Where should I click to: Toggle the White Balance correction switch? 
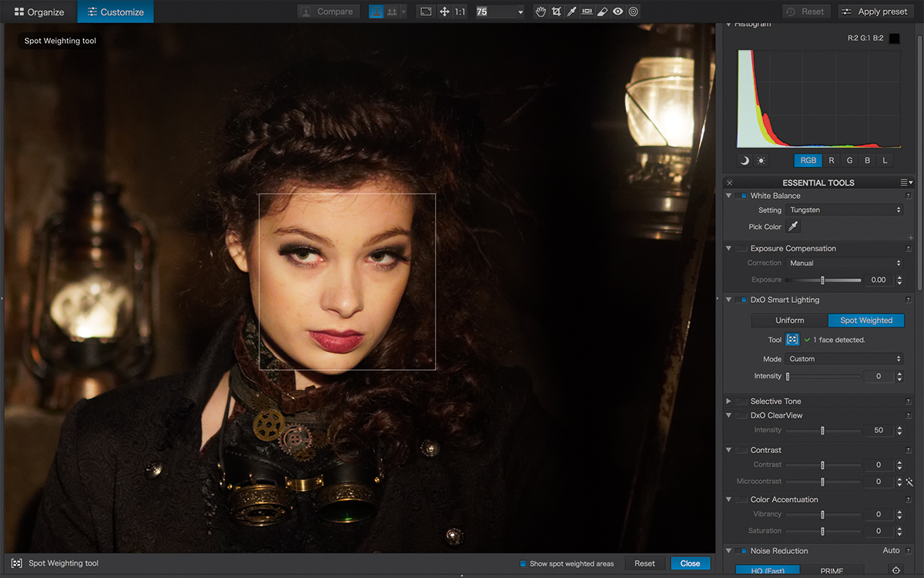tap(742, 196)
